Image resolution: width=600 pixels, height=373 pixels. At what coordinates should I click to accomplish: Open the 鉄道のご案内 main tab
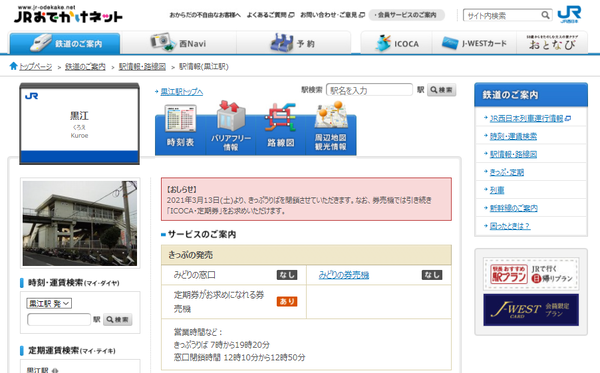click(65, 43)
